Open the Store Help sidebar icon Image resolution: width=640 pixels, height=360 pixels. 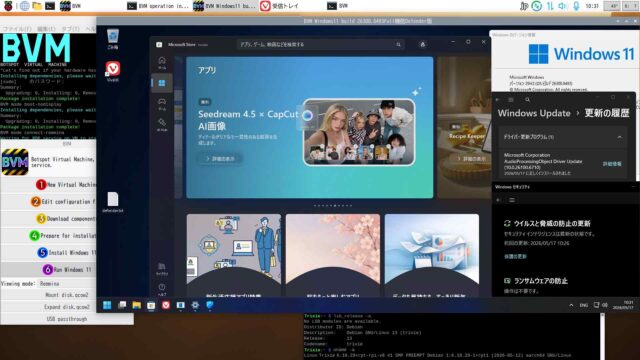tap(162, 289)
